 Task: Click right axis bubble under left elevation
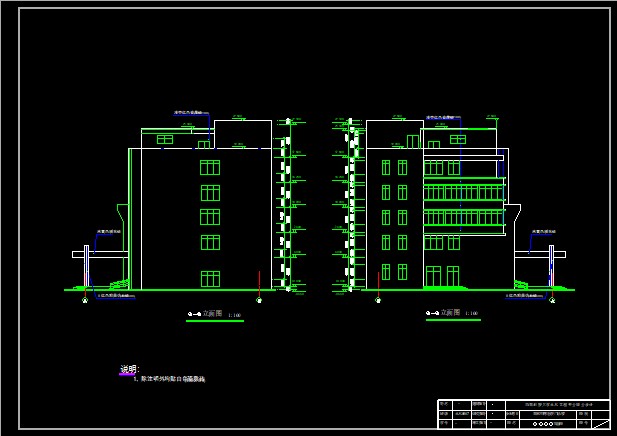[259, 300]
